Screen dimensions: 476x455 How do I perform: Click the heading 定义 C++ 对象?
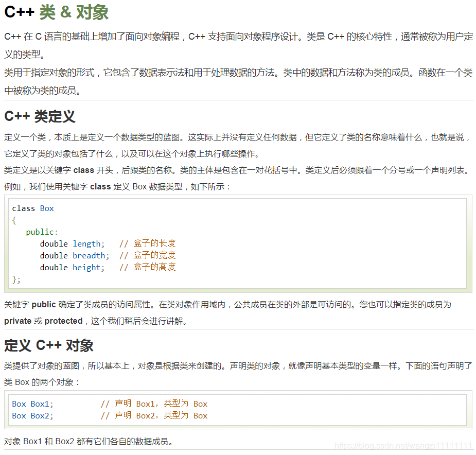48,345
